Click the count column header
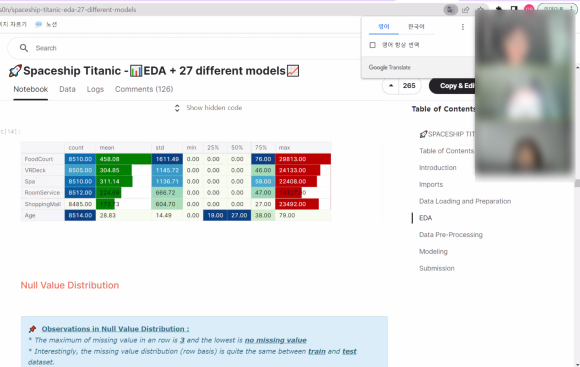Image resolution: width=580 pixels, height=367 pixels. [x=76, y=148]
